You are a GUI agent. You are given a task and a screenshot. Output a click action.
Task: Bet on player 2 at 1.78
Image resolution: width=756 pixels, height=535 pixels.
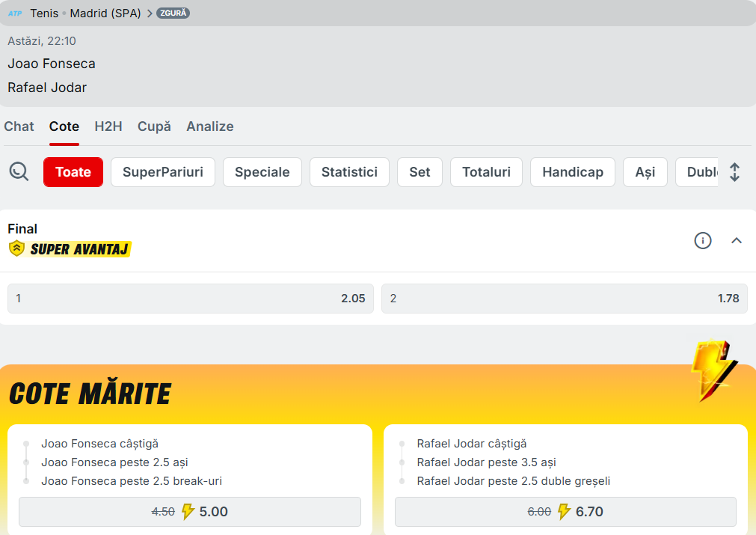pos(564,299)
